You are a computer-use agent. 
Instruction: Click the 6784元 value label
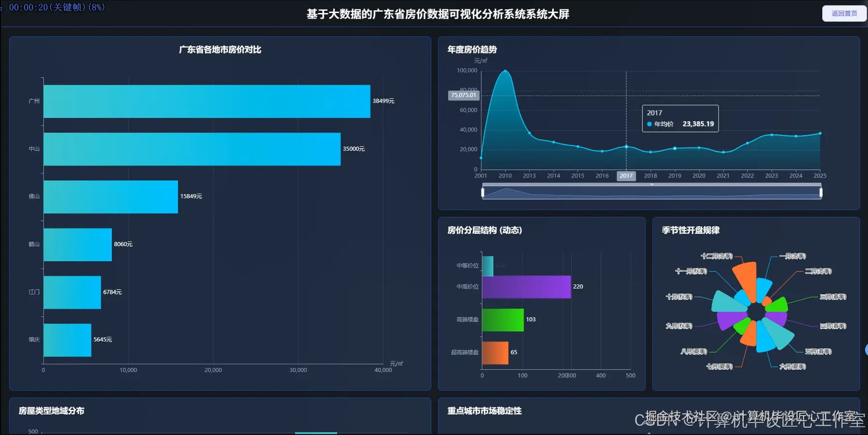(x=112, y=292)
